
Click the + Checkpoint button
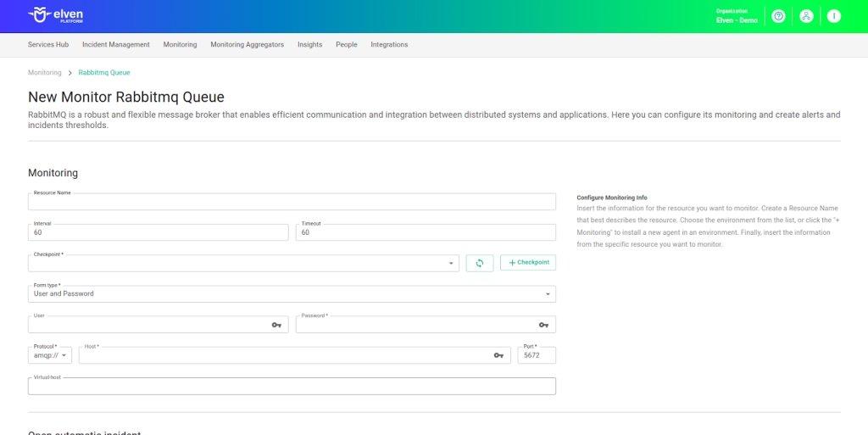coord(528,263)
